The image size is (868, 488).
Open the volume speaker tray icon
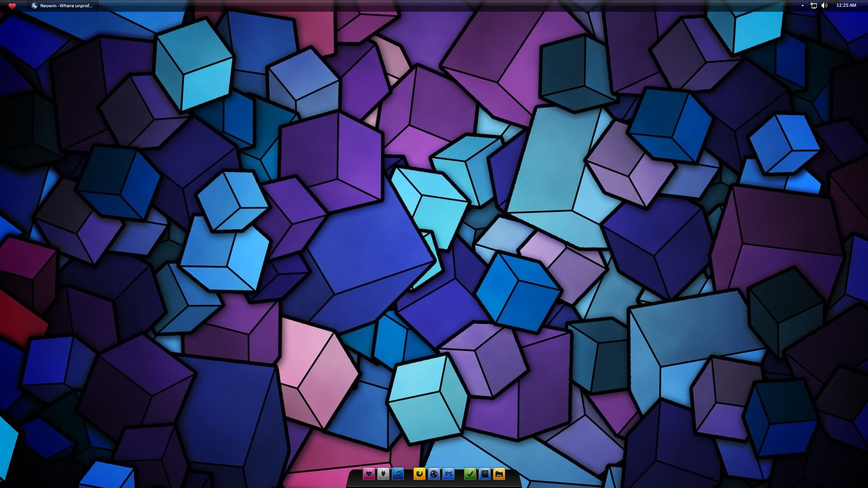[824, 6]
